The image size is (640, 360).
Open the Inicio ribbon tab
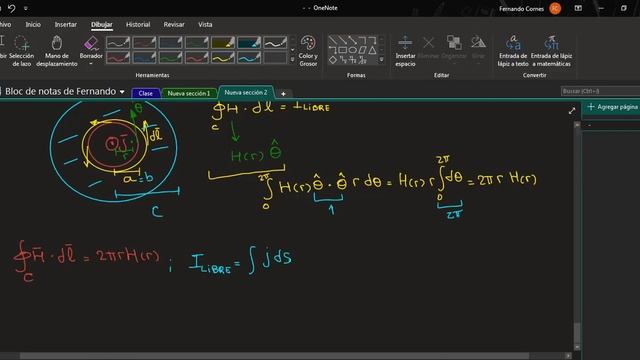pos(33,24)
